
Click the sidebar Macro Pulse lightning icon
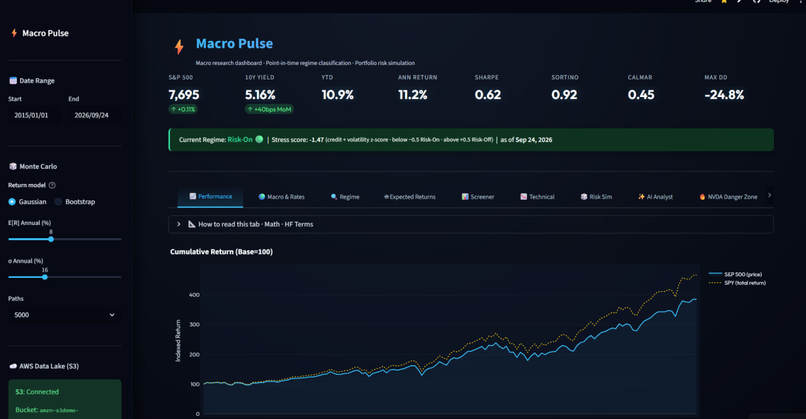[14, 33]
